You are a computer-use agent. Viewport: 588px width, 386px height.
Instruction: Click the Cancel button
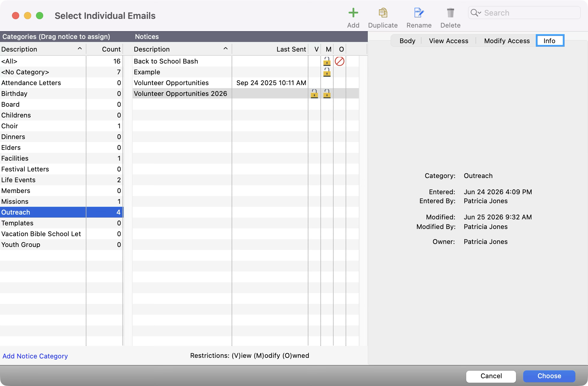click(x=491, y=376)
